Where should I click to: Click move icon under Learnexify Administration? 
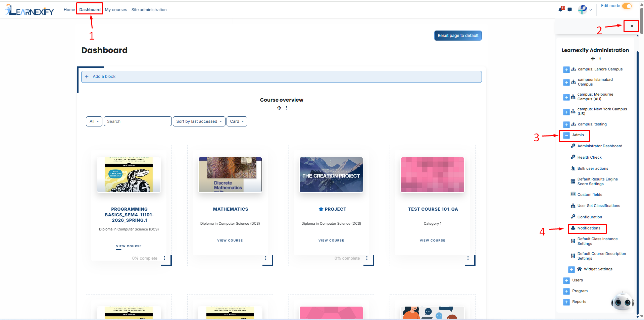[x=593, y=58]
